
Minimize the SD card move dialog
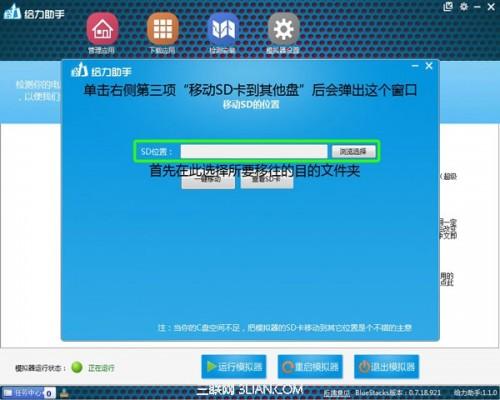tap(415, 66)
